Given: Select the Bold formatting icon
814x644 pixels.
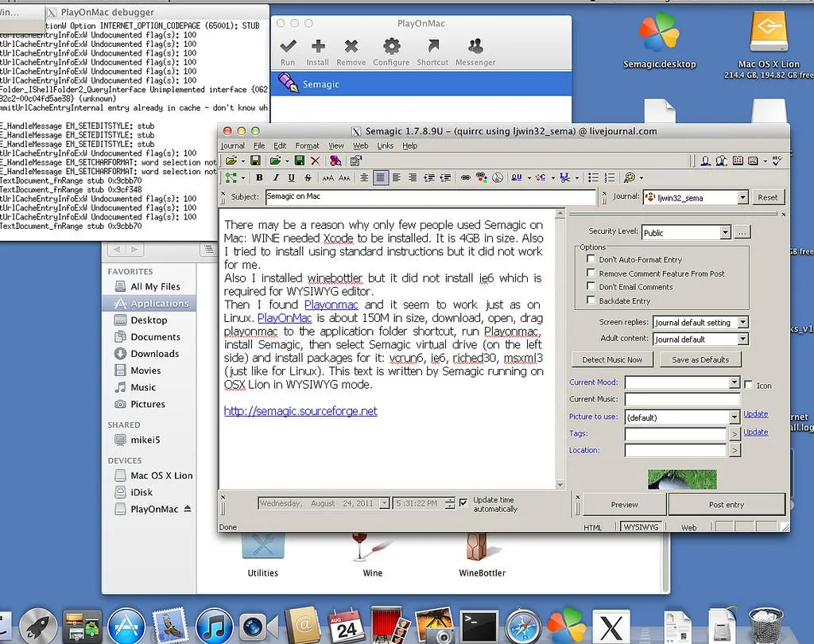Looking at the screenshot, I should [x=259, y=177].
